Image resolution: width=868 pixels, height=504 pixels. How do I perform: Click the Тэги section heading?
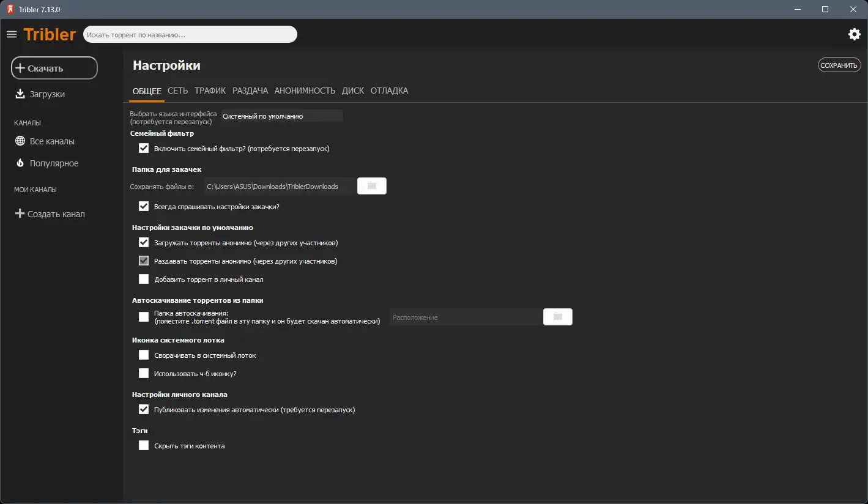pos(140,431)
